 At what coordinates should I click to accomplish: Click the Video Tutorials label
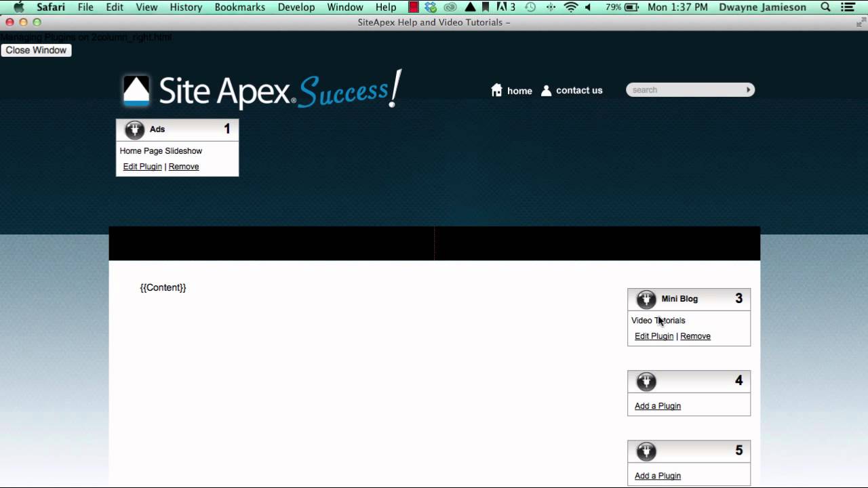pos(658,321)
